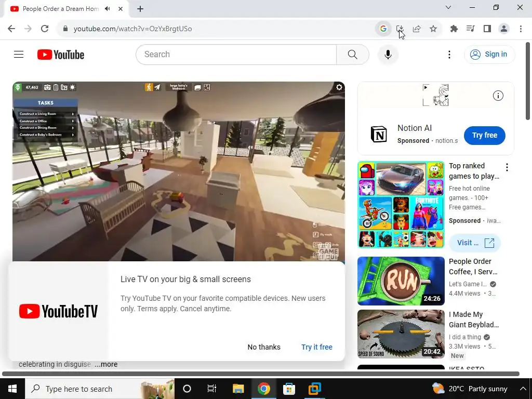Click the Visit button on the games ad
Screen dimensions: 532x399
tap(475, 243)
